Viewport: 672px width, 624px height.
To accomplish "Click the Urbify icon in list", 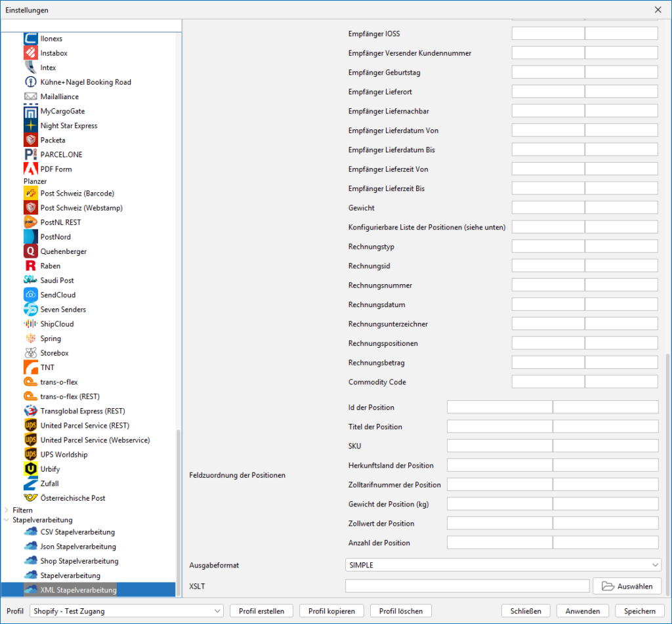I will click(30, 469).
